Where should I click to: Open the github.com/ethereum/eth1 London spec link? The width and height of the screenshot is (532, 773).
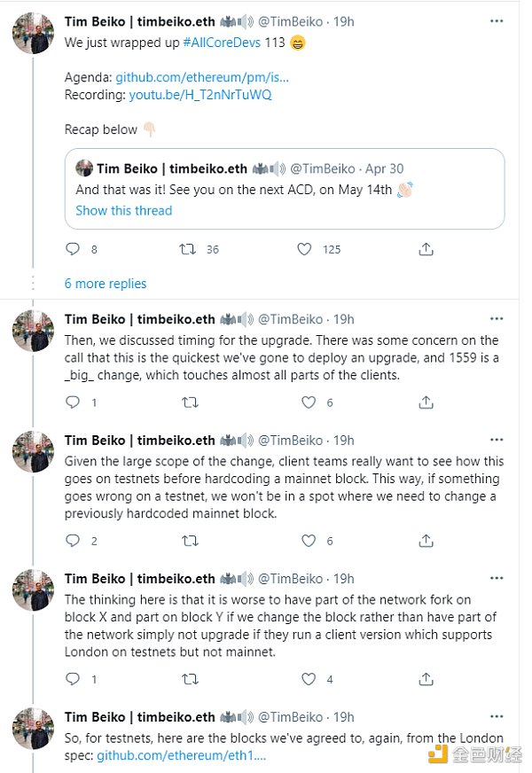click(181, 754)
